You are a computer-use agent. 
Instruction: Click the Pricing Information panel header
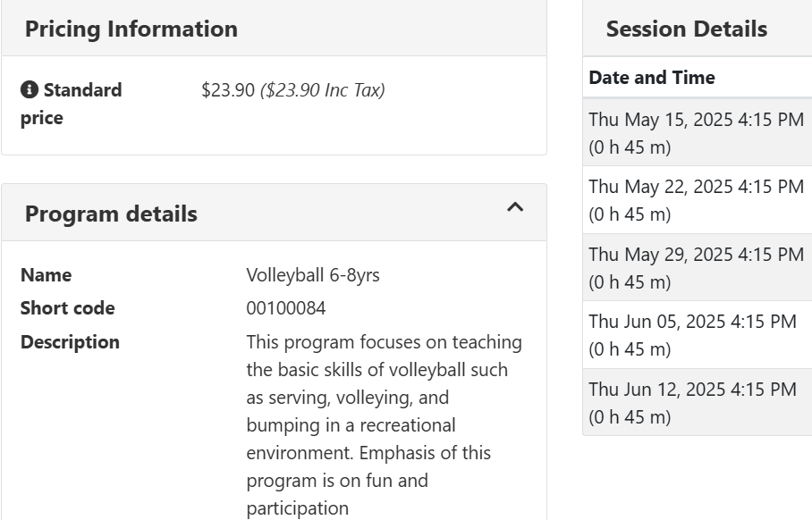(x=131, y=29)
